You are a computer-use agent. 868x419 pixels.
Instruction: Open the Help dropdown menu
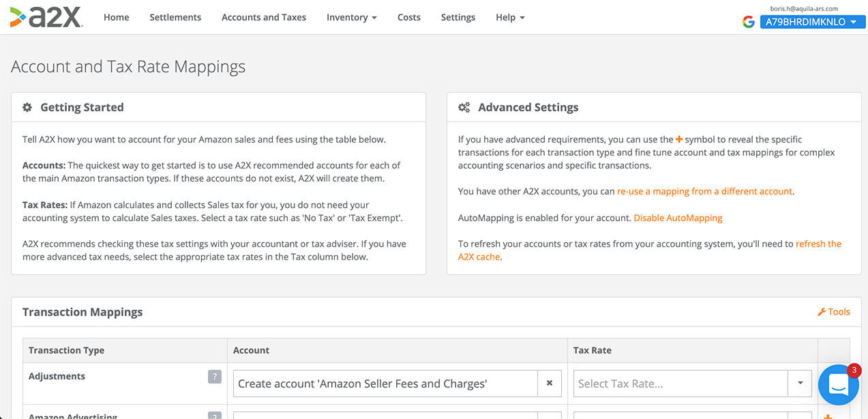point(510,17)
